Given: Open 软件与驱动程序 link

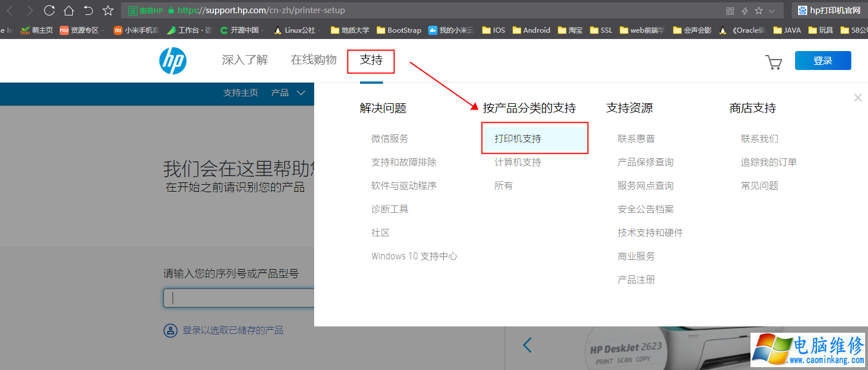Looking at the screenshot, I should (404, 186).
